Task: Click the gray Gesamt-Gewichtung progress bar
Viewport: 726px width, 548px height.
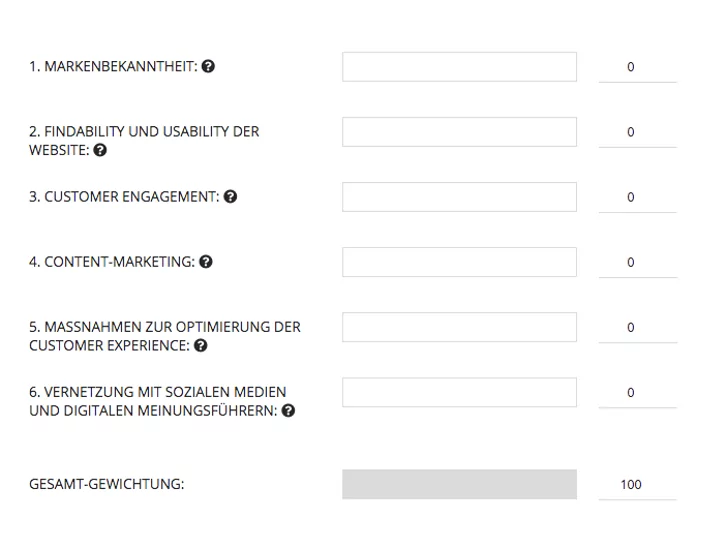Action: pyautogui.click(x=459, y=484)
